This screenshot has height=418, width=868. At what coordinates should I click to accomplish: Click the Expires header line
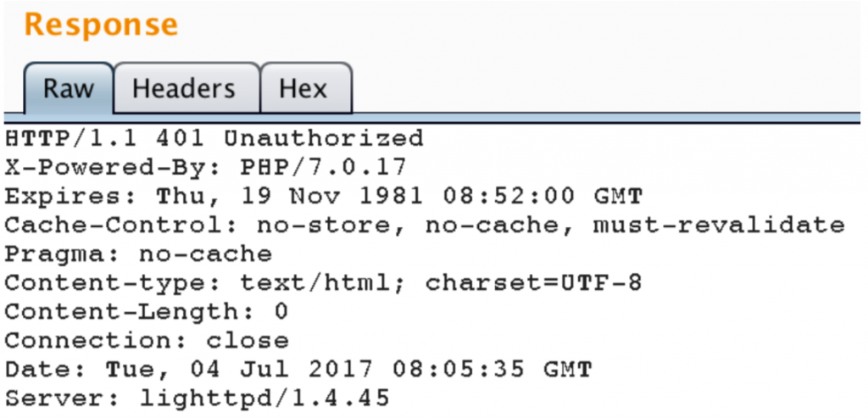(324, 196)
